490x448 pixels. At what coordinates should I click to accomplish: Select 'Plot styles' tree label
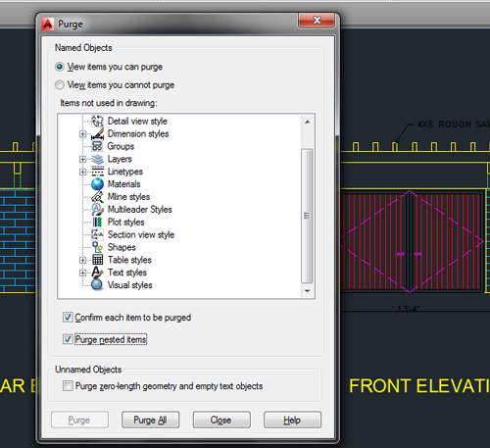coord(126,223)
